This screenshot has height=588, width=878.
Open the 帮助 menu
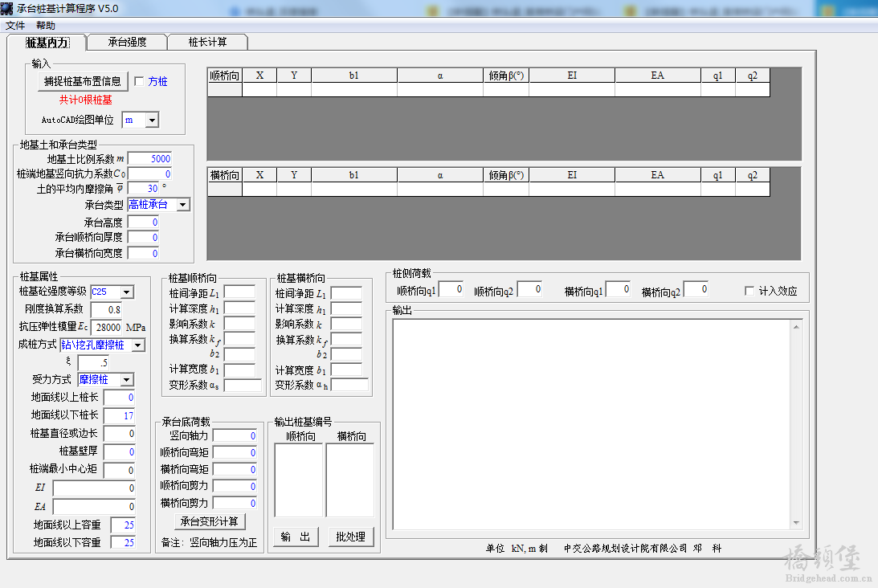pos(45,26)
